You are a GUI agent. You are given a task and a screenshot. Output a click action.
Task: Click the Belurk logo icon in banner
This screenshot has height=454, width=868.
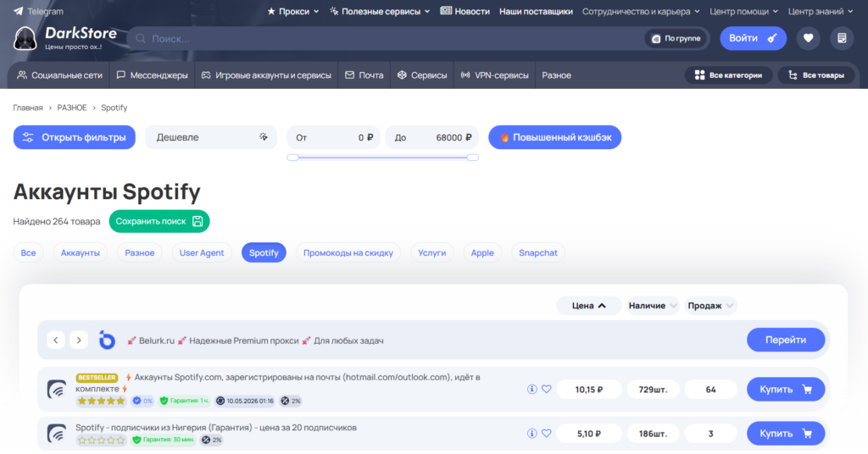click(x=107, y=340)
